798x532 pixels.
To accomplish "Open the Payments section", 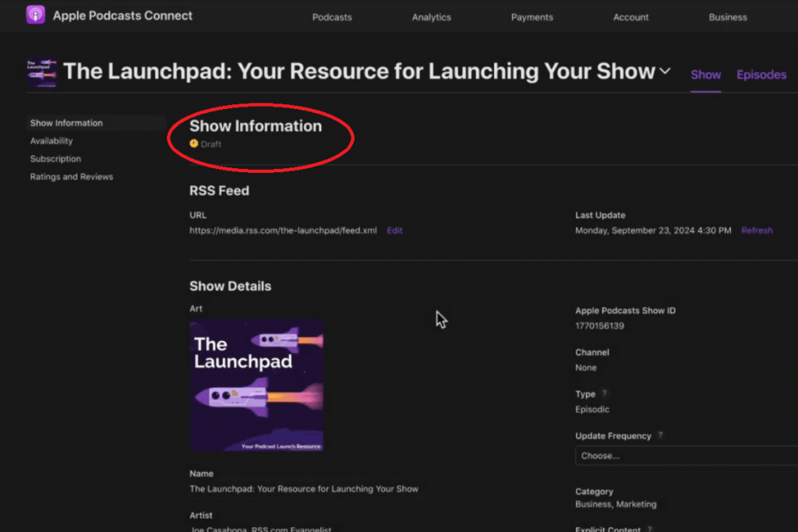I will click(532, 17).
